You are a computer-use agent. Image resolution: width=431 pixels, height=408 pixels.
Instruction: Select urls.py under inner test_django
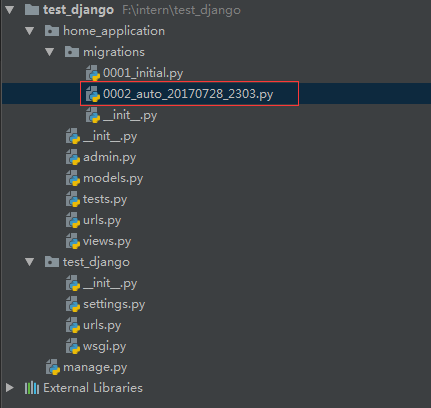pyautogui.click(x=102, y=325)
